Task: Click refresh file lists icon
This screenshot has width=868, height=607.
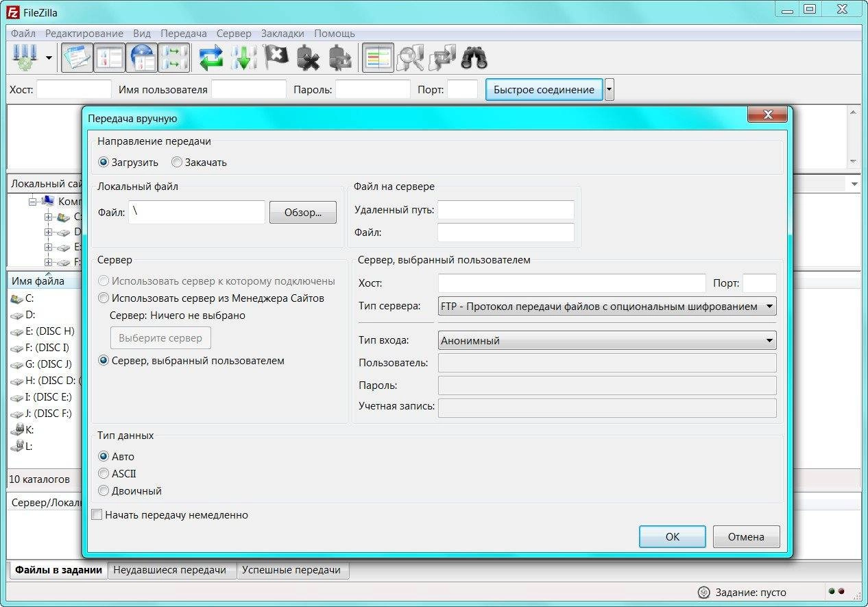Action: 212,58
